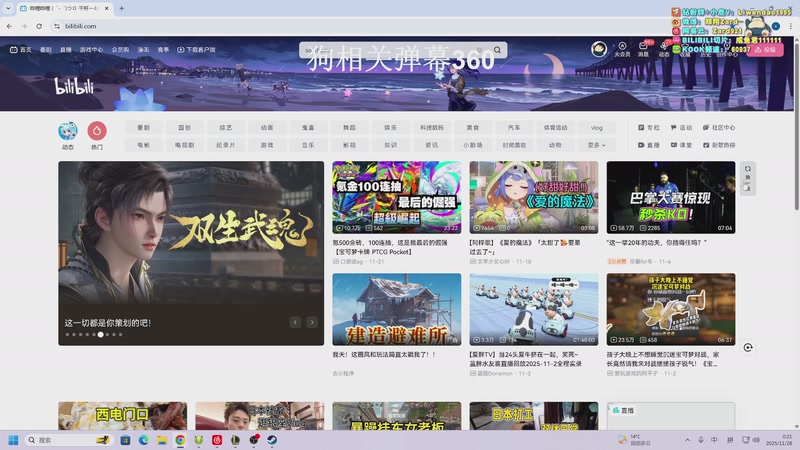Go to previous carousel slide arrow
The width and height of the screenshot is (800, 450).
tap(295, 322)
